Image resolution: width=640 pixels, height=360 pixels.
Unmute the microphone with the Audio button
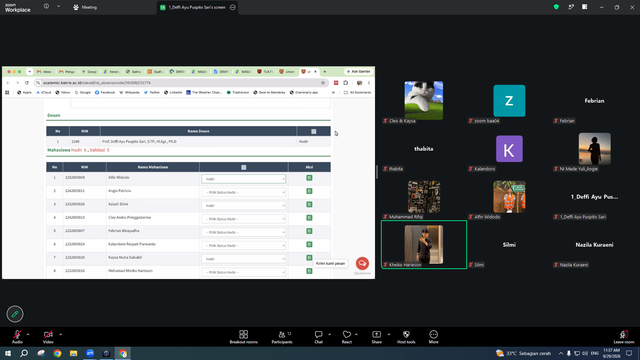tap(17, 336)
